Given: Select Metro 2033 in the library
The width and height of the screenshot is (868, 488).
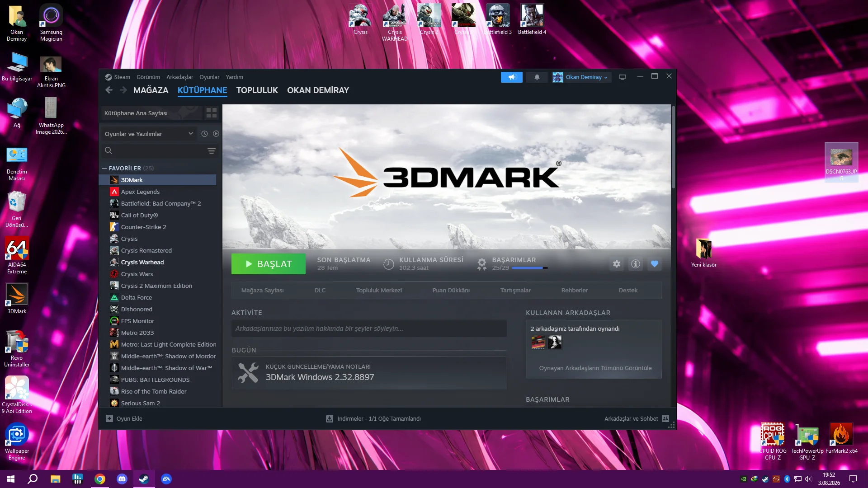Looking at the screenshot, I should click(x=157, y=333).
